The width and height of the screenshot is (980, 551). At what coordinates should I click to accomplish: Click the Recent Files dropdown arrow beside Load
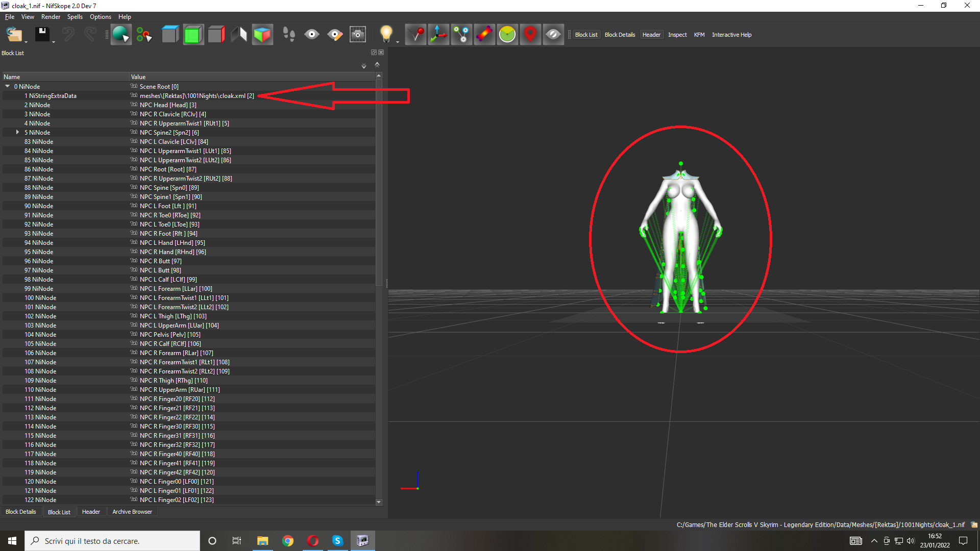point(26,42)
